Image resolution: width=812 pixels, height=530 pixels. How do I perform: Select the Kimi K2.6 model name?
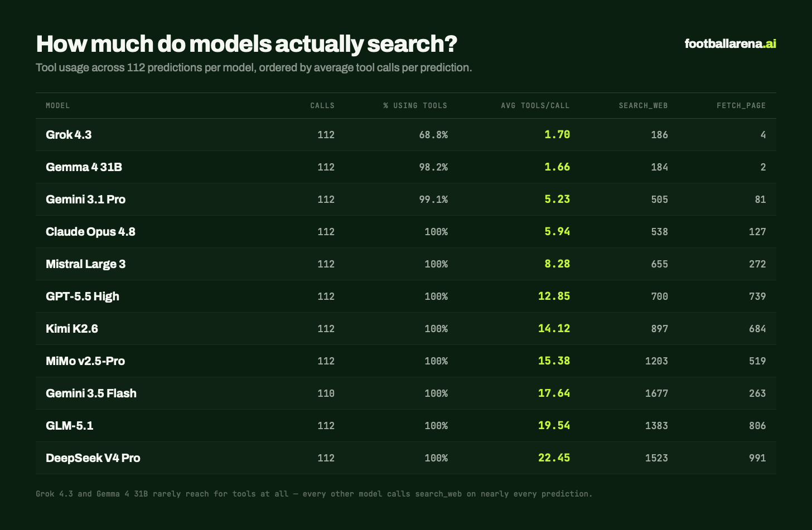72,329
